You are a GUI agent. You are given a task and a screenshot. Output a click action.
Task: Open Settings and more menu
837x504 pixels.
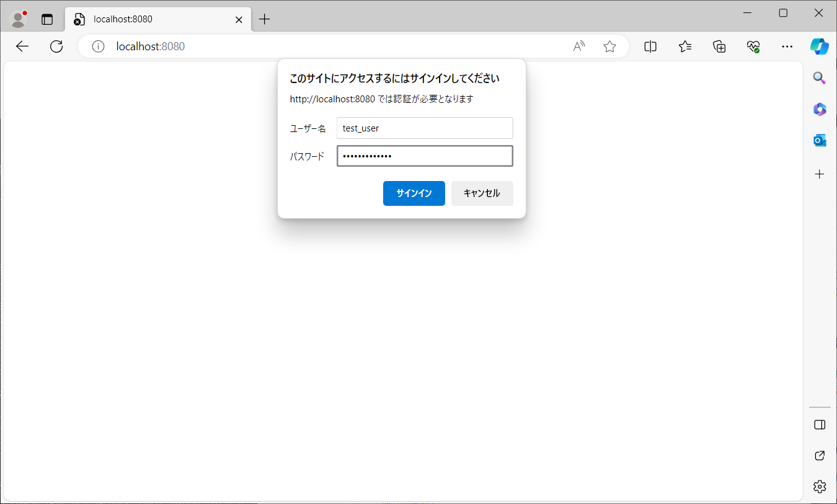pyautogui.click(x=787, y=46)
